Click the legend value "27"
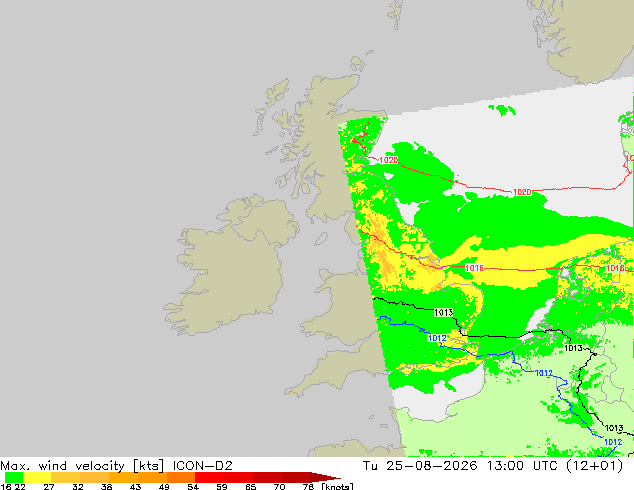Image resolution: width=634 pixels, height=490 pixels. (x=49, y=486)
